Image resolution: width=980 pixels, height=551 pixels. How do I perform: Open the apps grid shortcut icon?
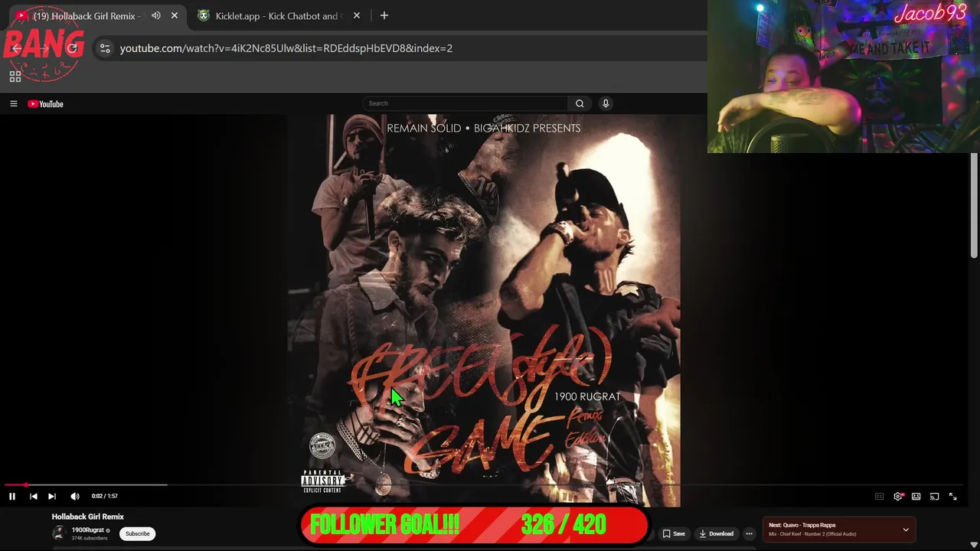coord(15,77)
